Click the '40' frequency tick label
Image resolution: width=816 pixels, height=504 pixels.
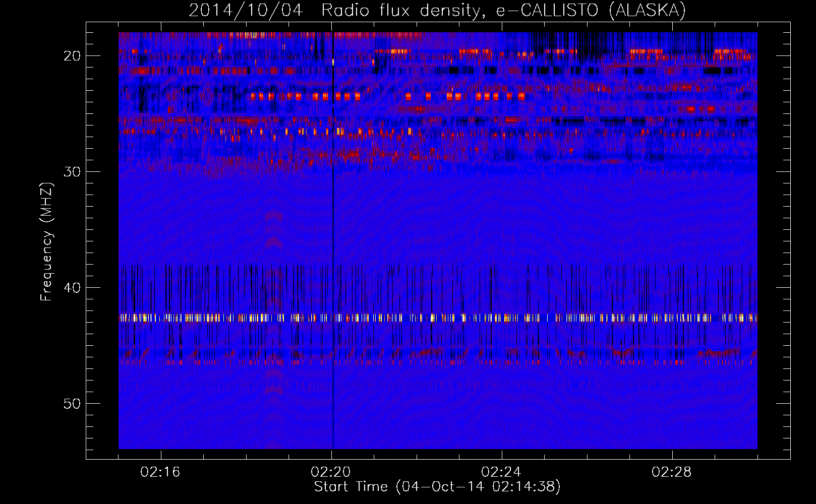(x=72, y=287)
